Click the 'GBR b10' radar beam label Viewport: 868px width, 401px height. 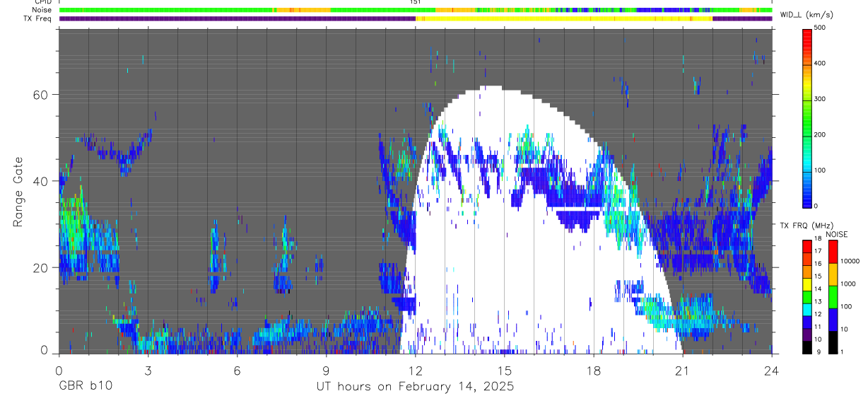pyautogui.click(x=85, y=386)
